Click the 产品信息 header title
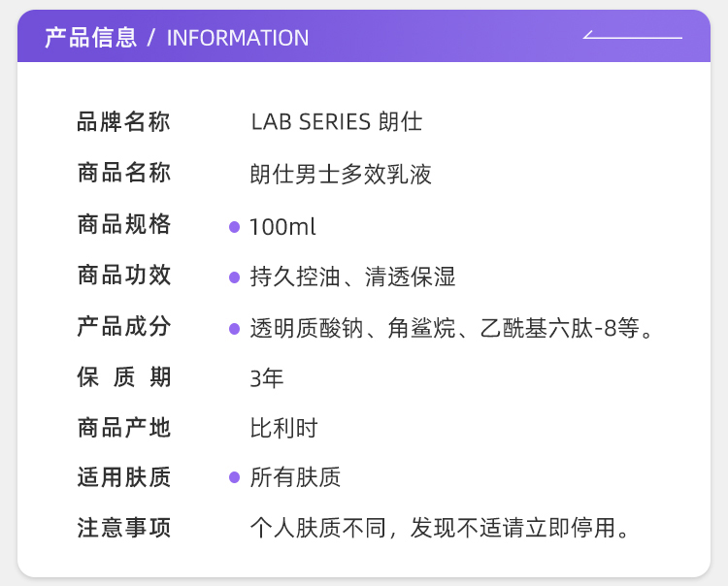This screenshot has height=586, width=728. click(91, 38)
